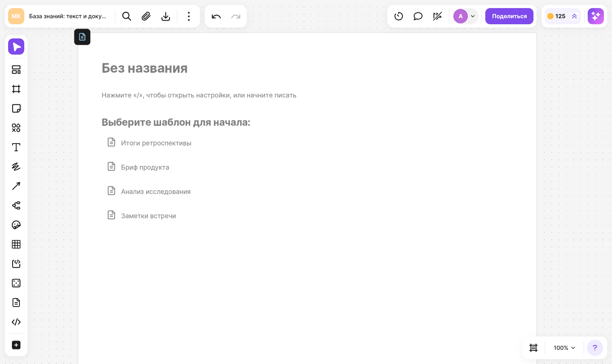Image resolution: width=612 pixels, height=364 pixels.
Task: Open the timer tool
Action: click(x=399, y=16)
